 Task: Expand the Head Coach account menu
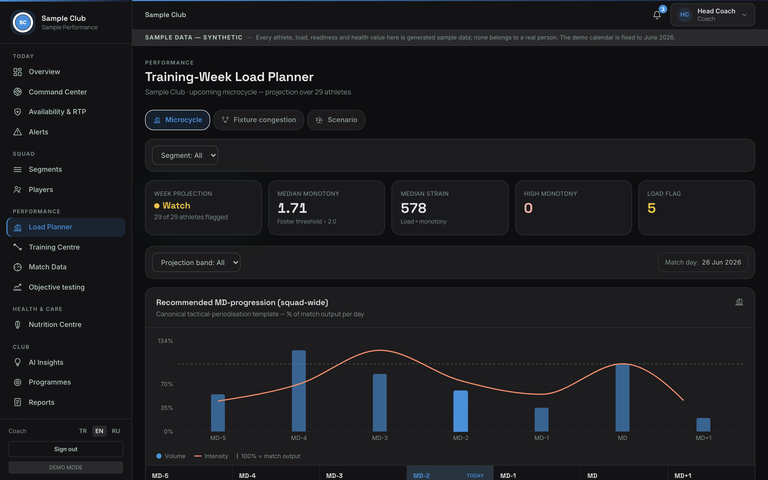coord(713,15)
